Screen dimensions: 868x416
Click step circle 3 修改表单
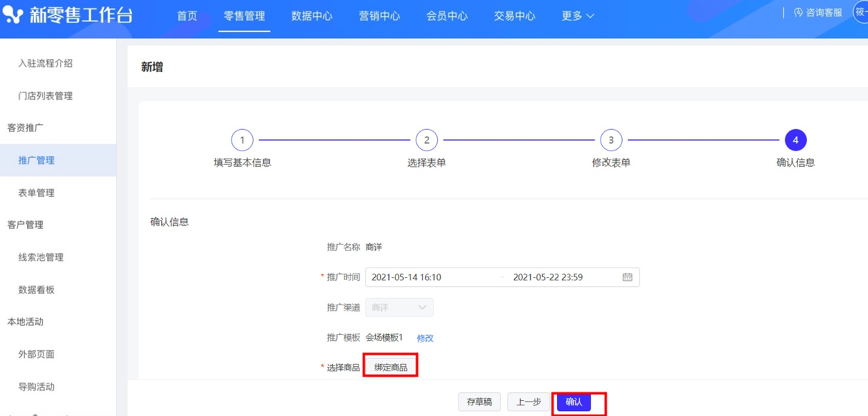point(611,139)
